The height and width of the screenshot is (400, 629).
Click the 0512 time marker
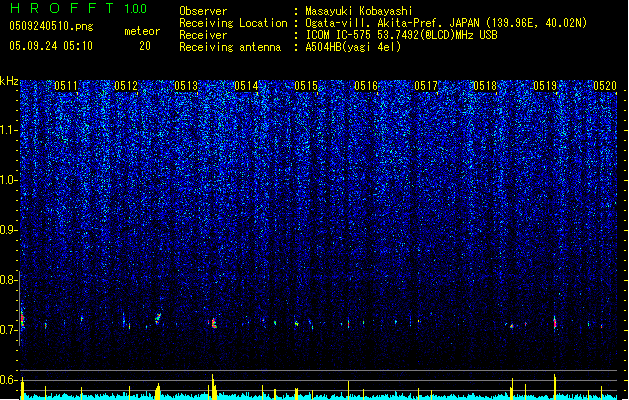[126, 86]
